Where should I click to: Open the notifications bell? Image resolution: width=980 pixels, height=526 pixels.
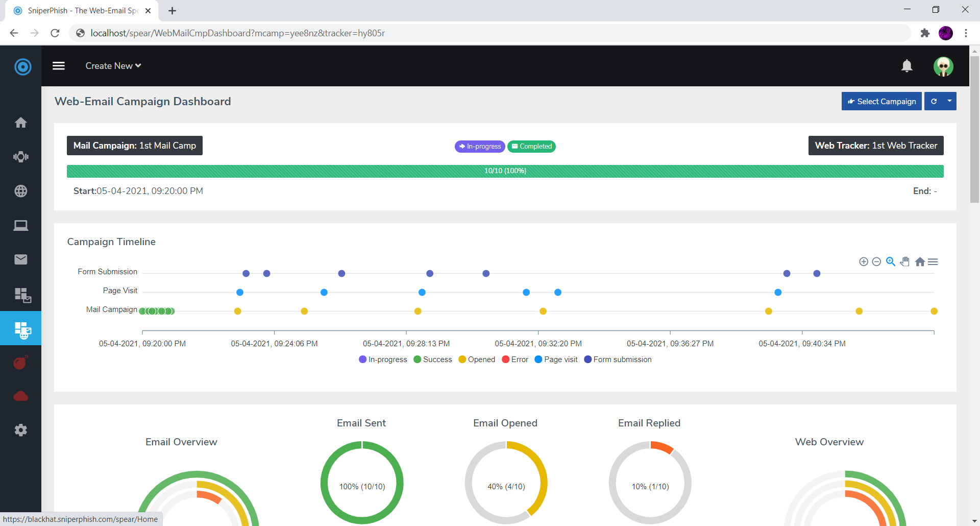906,66
